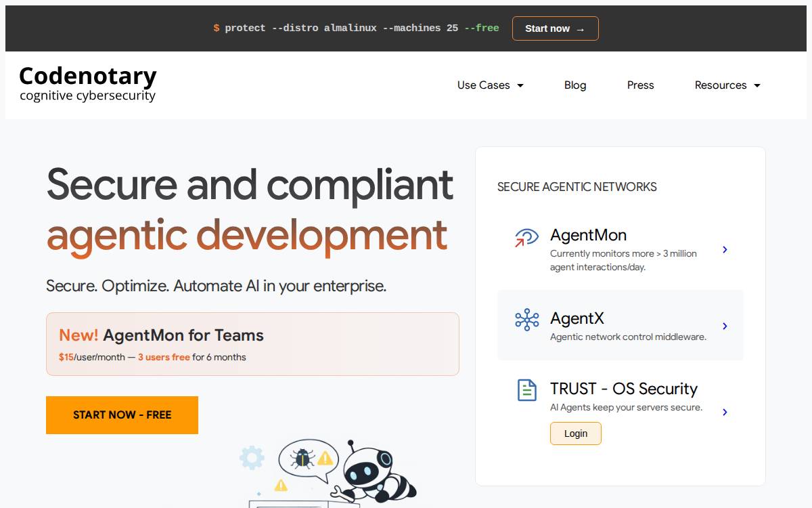Click 'AI Agents keep your servers secure.' text
The image size is (812, 508).
(x=626, y=407)
